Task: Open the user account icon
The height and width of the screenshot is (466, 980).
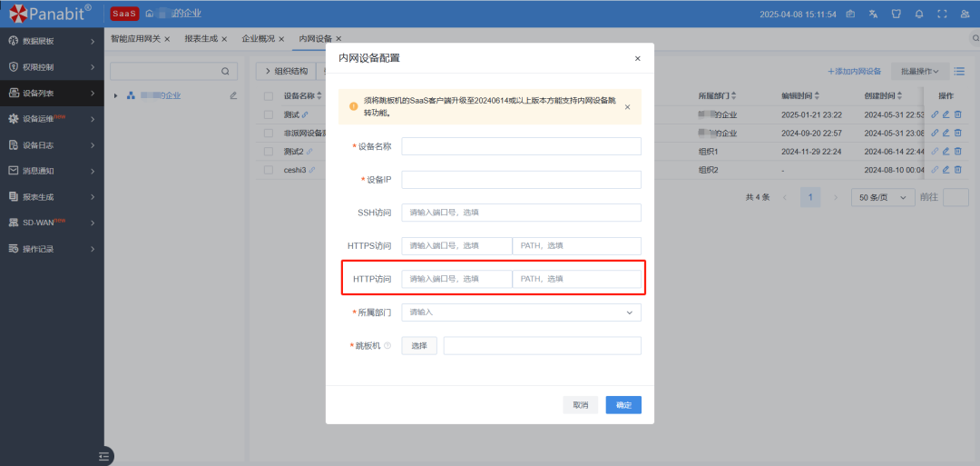Action: pos(965,14)
